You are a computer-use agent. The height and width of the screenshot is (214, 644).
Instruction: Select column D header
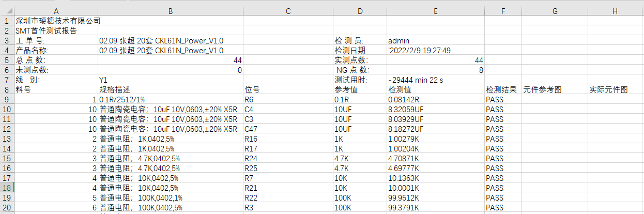(360, 11)
